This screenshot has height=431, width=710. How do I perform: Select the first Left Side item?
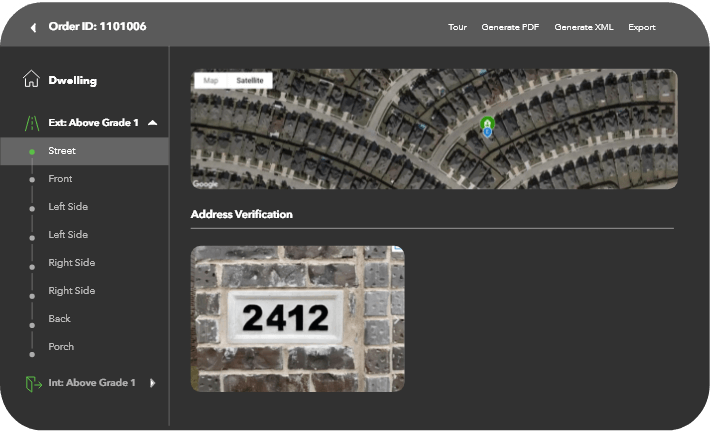click(x=68, y=207)
